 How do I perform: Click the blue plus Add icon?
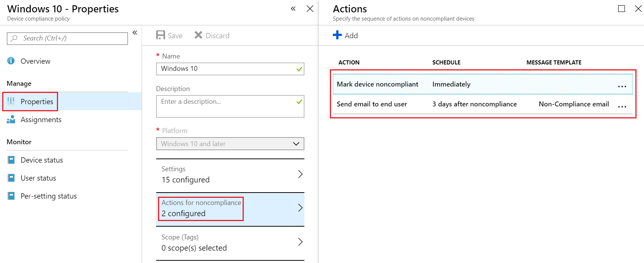click(x=337, y=35)
